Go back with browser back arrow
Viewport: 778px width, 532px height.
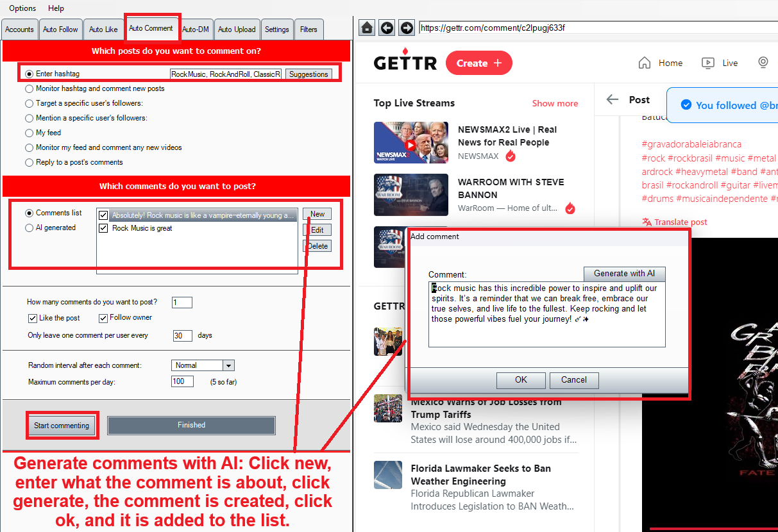pos(387,28)
